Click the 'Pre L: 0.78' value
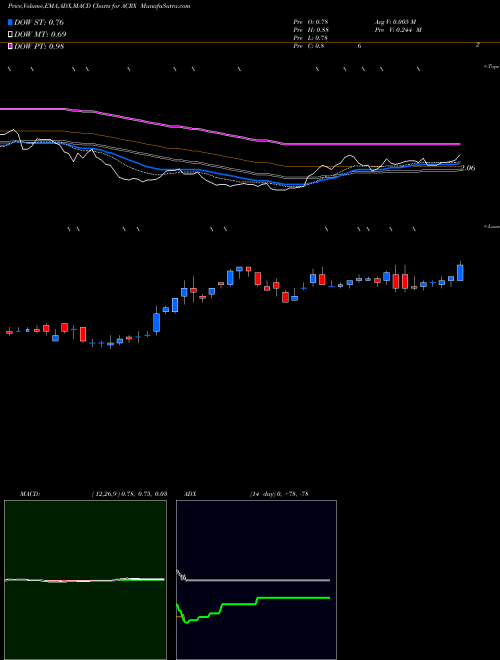500x660 pixels. [x=311, y=38]
